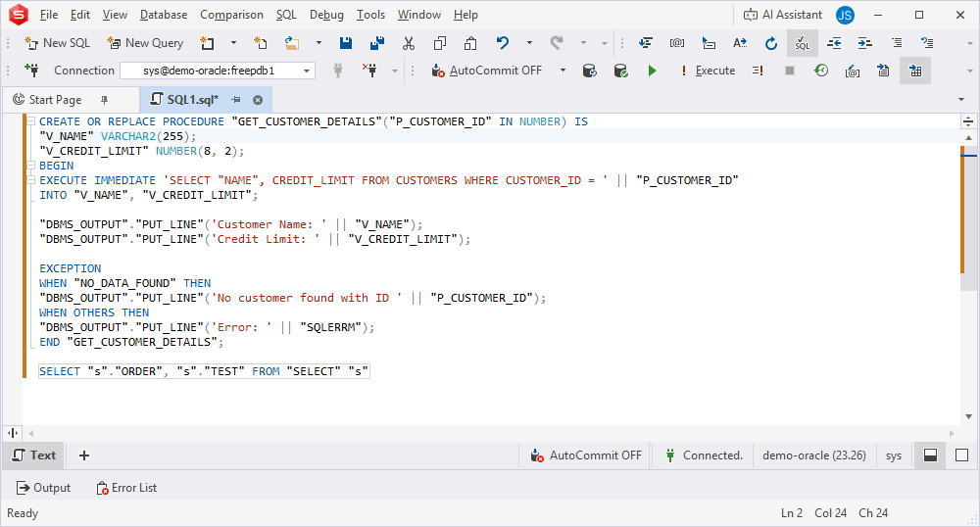Open the SQL menu
The height and width of the screenshot is (527, 980).
286,15
